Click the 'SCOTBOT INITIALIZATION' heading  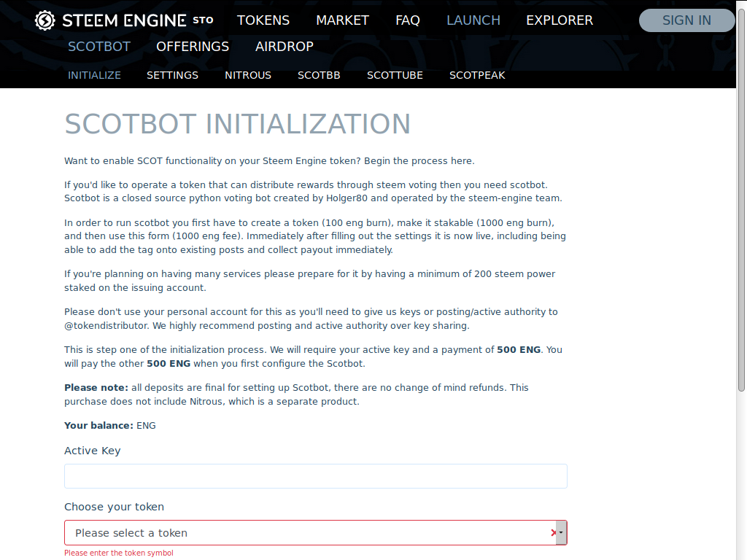click(237, 124)
